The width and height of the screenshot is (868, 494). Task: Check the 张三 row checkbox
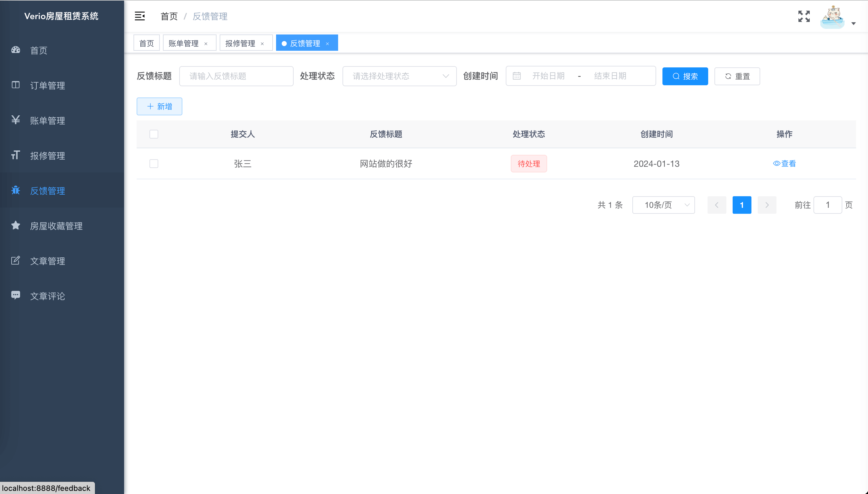click(x=154, y=164)
